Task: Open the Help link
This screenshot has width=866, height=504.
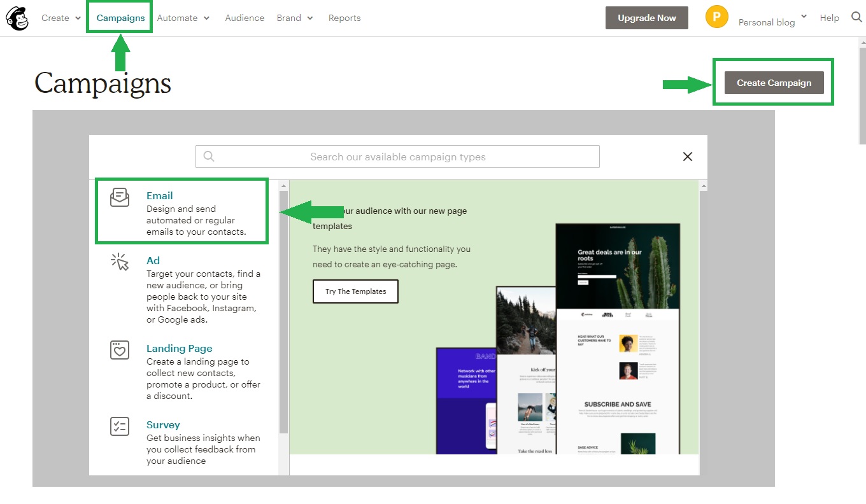Action: point(829,18)
